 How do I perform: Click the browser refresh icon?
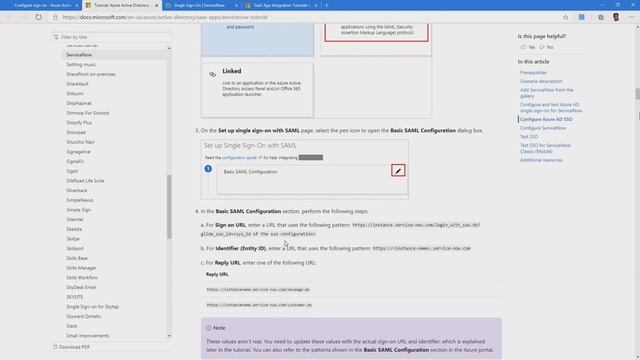(x=38, y=17)
